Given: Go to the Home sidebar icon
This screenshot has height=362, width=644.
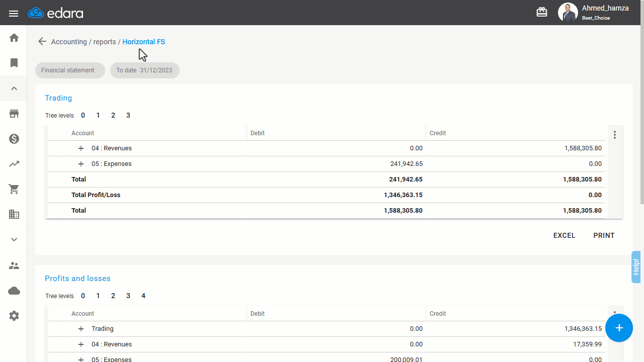Looking at the screenshot, I should click(x=14, y=38).
